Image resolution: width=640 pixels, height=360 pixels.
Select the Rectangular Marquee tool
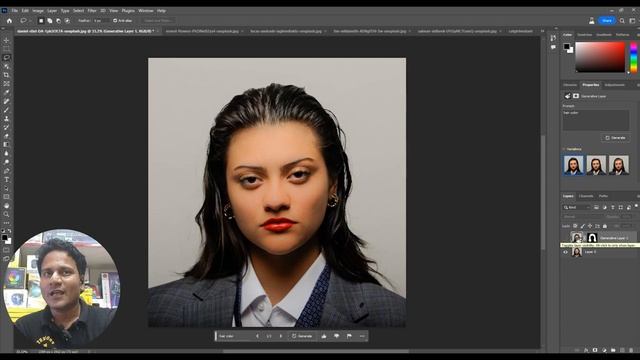pyautogui.click(x=6, y=49)
